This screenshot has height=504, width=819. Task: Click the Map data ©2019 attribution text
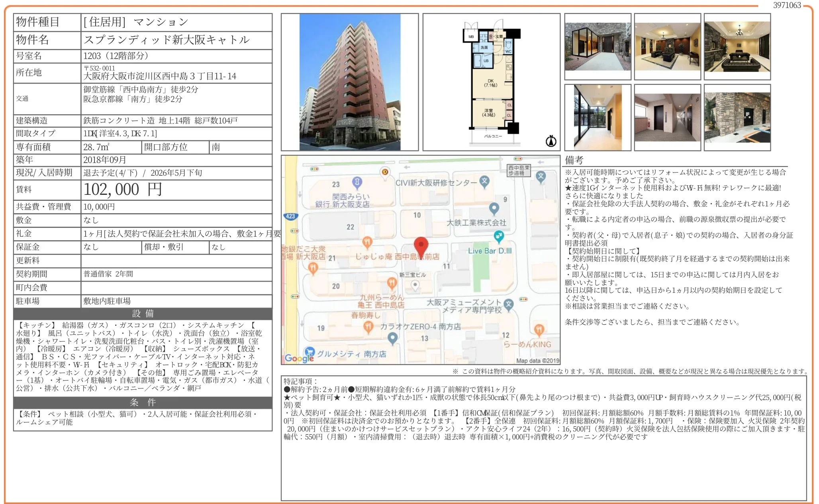point(537,361)
